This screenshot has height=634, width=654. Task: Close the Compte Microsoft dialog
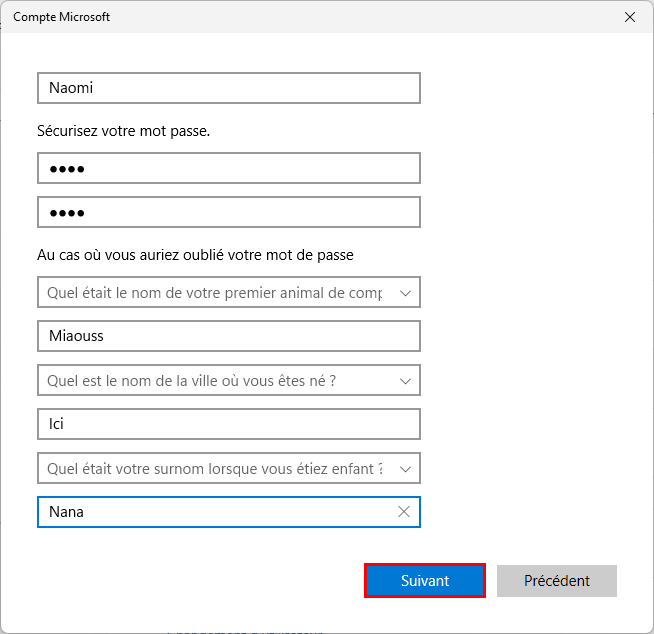(630, 17)
